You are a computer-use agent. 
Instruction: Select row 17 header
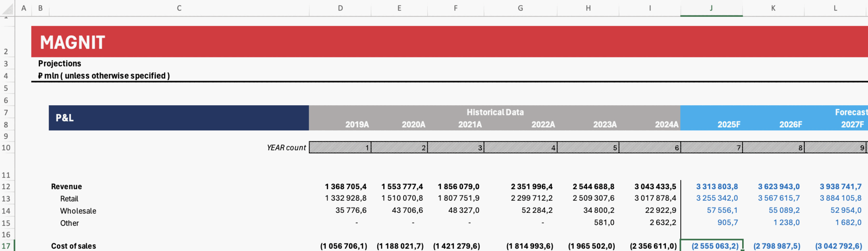point(6,246)
